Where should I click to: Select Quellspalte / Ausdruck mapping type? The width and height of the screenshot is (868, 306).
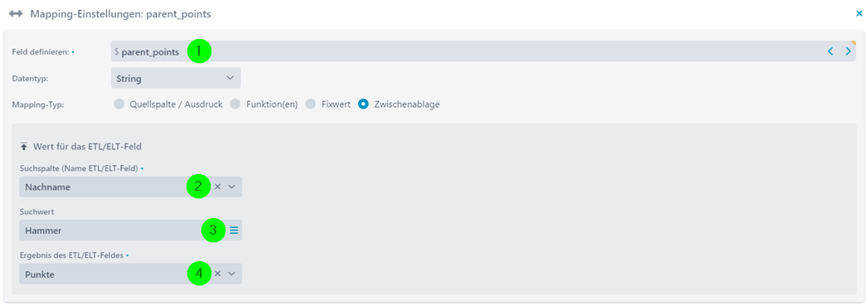pos(119,104)
